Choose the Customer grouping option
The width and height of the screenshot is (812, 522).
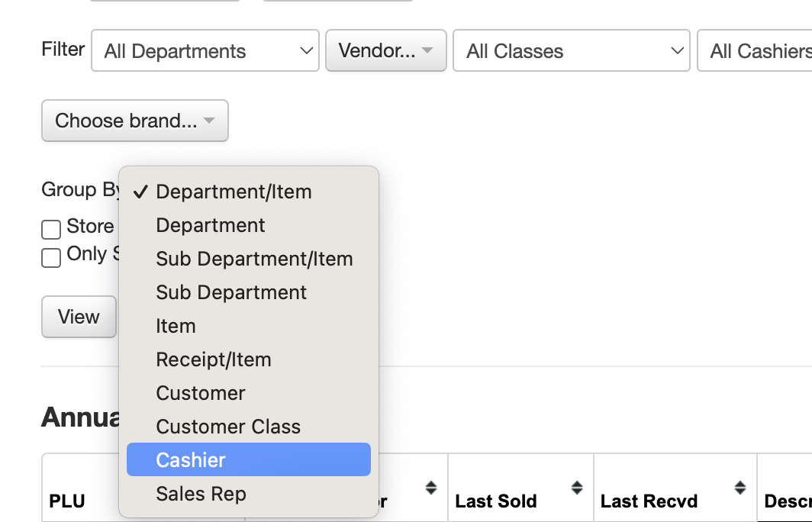(x=201, y=393)
